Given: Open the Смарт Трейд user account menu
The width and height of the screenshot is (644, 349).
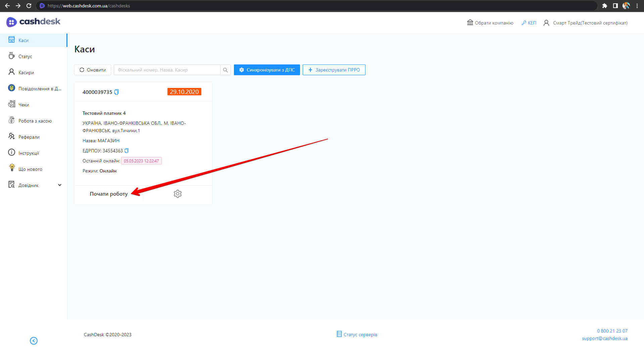Looking at the screenshot, I should point(586,23).
